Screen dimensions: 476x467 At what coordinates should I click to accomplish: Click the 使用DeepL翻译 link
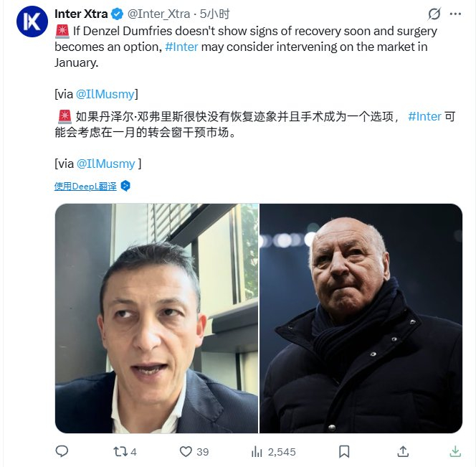(85, 187)
